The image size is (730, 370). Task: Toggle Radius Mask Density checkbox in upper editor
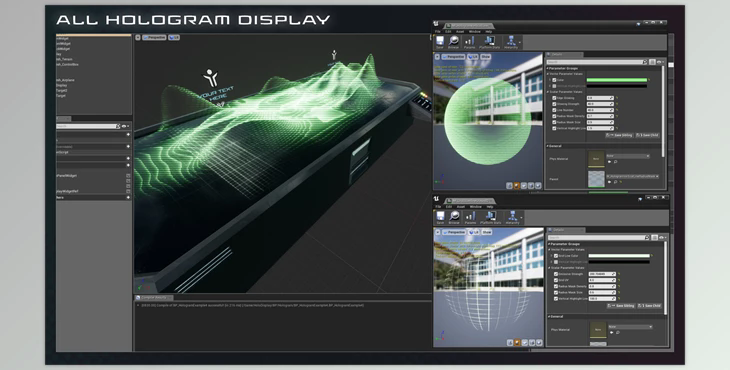[554, 116]
